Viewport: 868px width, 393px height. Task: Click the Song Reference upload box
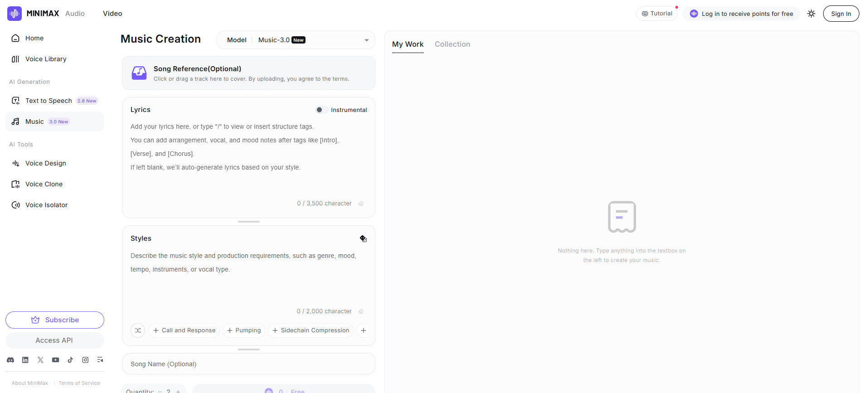pos(249,73)
